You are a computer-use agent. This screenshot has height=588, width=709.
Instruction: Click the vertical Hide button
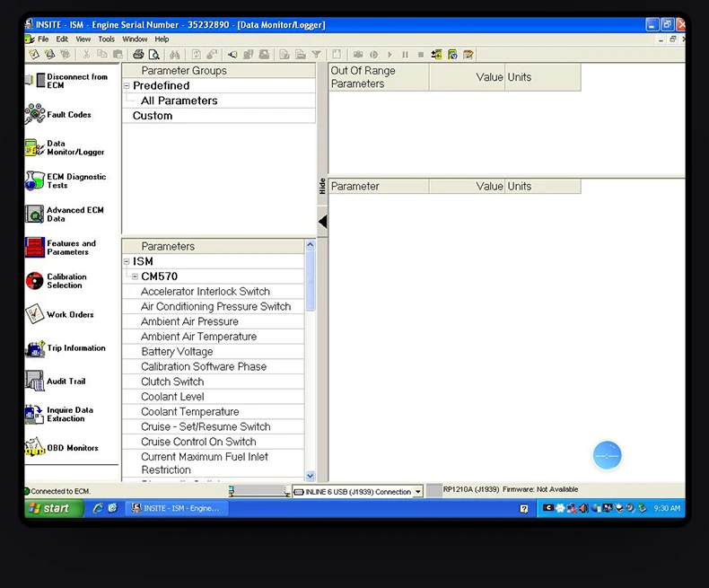[x=322, y=186]
